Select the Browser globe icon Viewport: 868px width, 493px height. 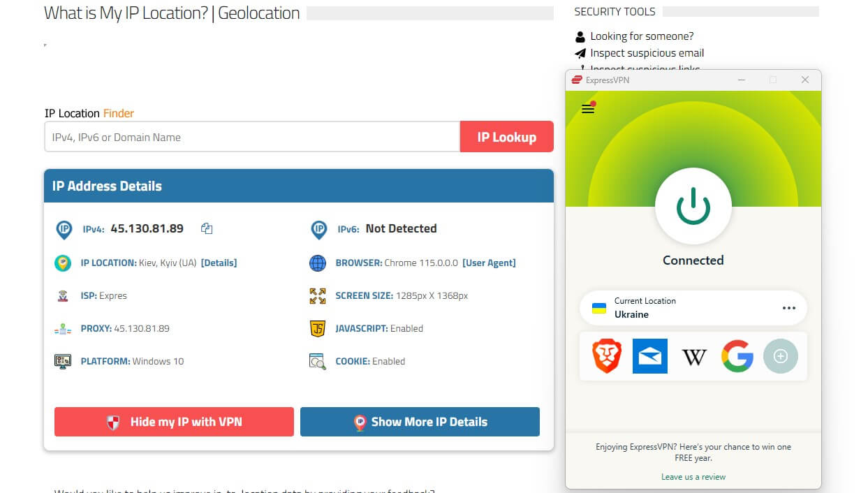[318, 263]
